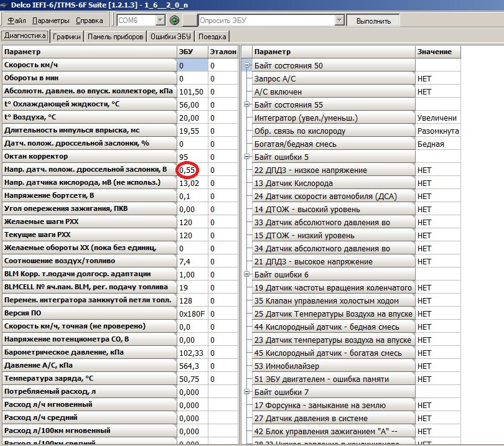Switch to the Ошибки ЭБУ tab
This screenshot has width=504, height=446.
pos(170,37)
